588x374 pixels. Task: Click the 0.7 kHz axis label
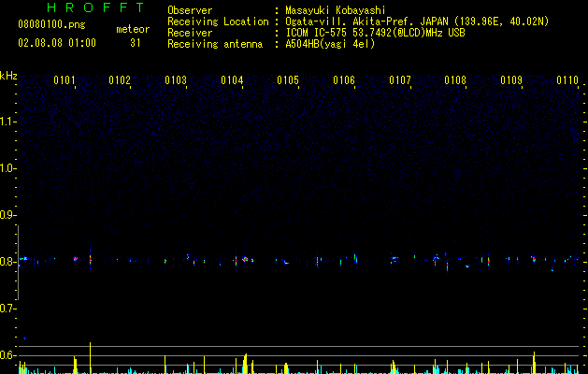click(x=7, y=309)
